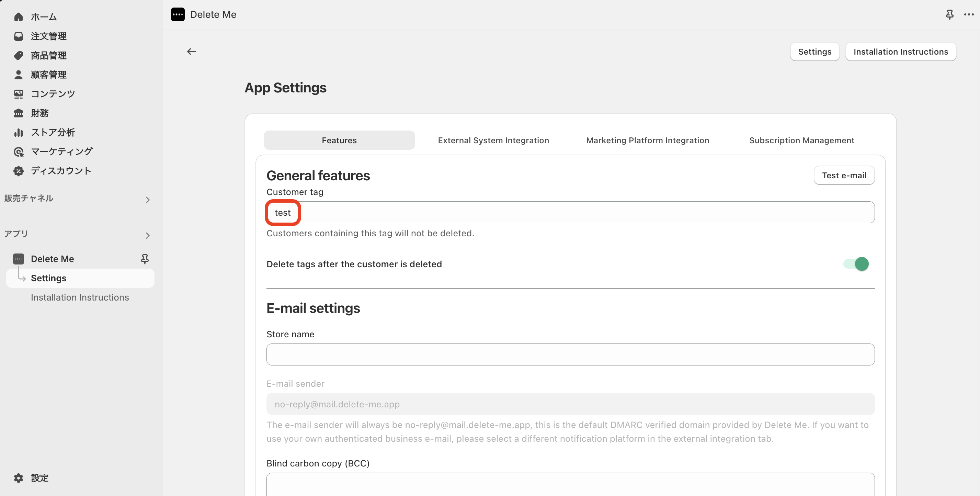Unpin Delete Me app in sidebar

point(145,259)
